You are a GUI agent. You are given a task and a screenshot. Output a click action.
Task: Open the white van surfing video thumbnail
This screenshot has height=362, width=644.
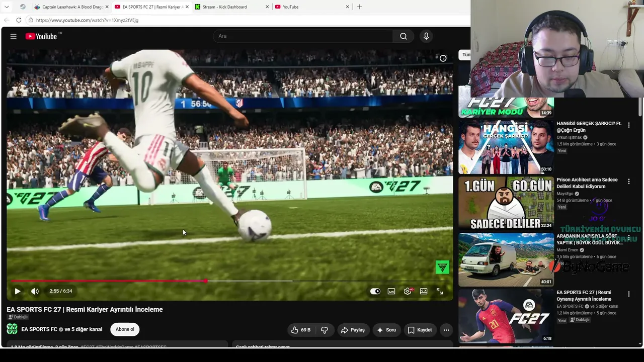click(506, 259)
